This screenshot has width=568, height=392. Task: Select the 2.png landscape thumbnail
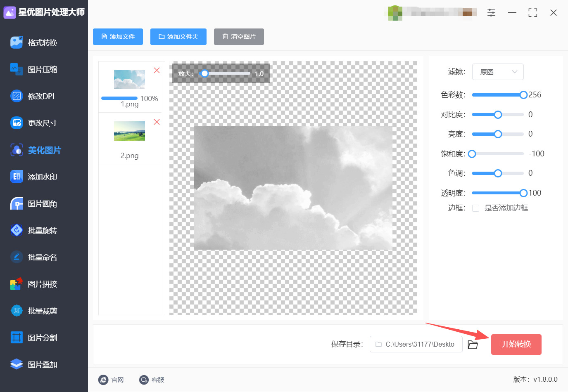(129, 131)
